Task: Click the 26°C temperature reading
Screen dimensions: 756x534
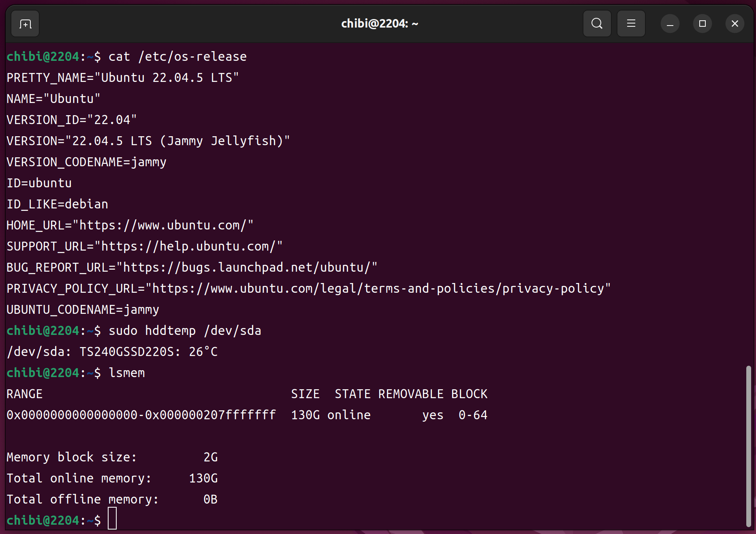Action: (203, 352)
